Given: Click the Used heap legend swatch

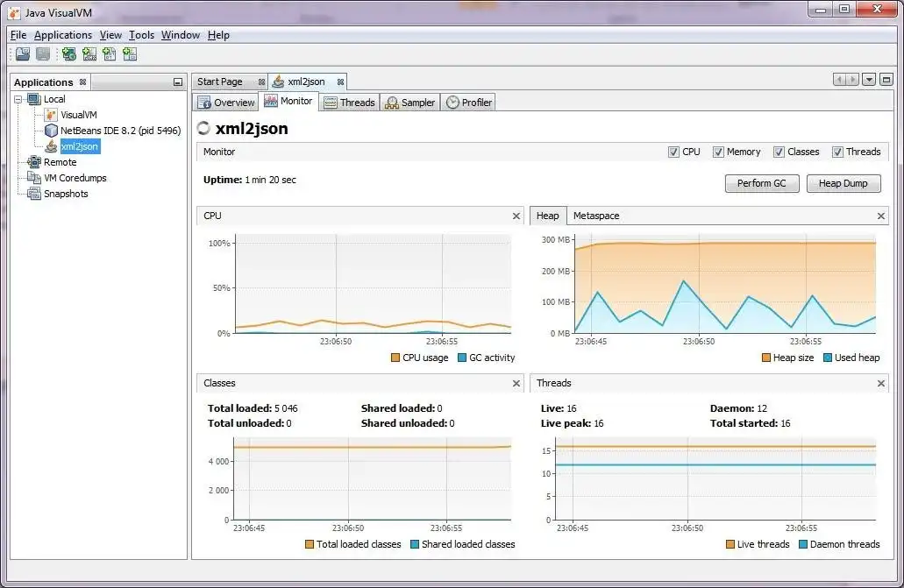Looking at the screenshot, I should click(x=828, y=358).
